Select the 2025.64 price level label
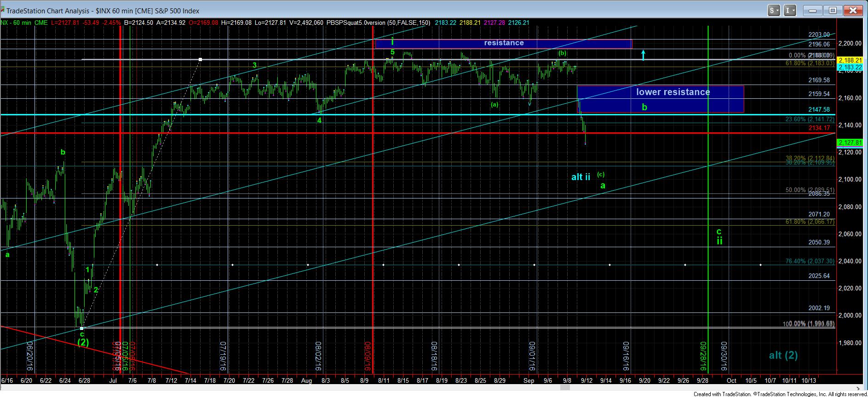Image resolution: width=868 pixels, height=397 pixels. coord(819,276)
